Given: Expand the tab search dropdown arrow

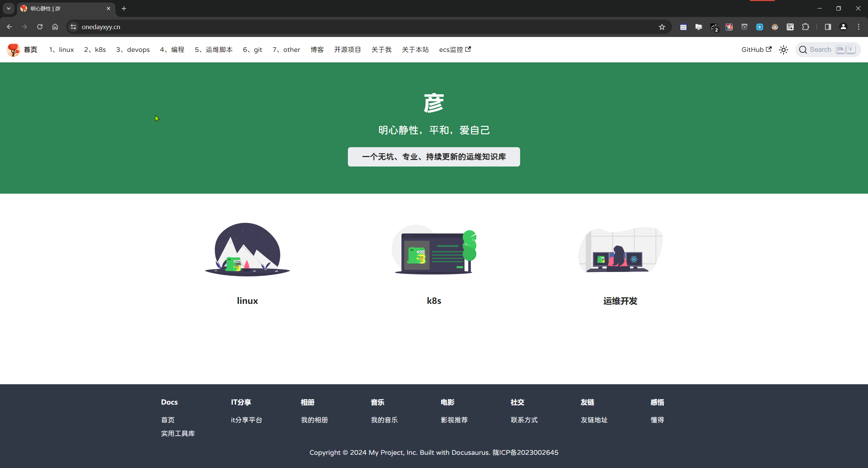Looking at the screenshot, I should tap(8, 8).
